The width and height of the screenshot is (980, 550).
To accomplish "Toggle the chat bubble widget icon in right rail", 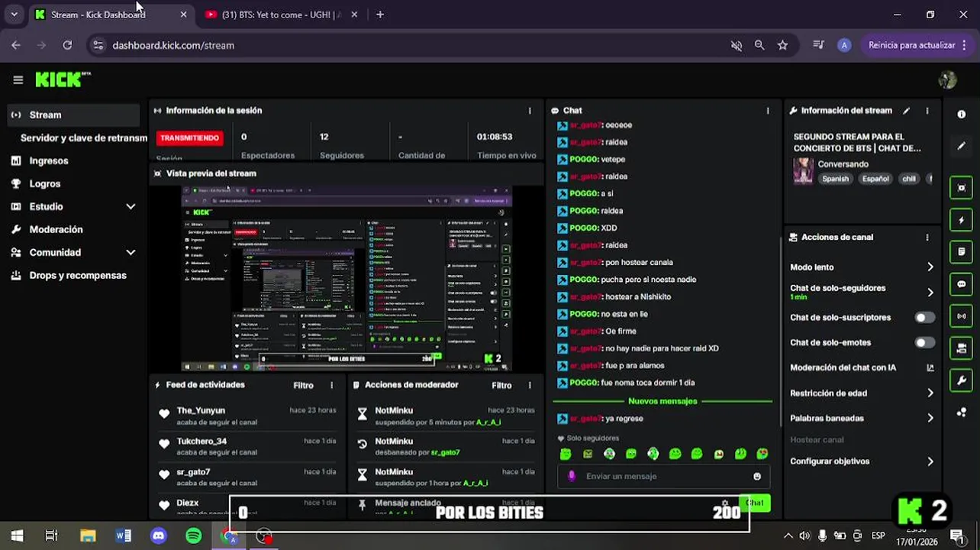I will (x=962, y=284).
